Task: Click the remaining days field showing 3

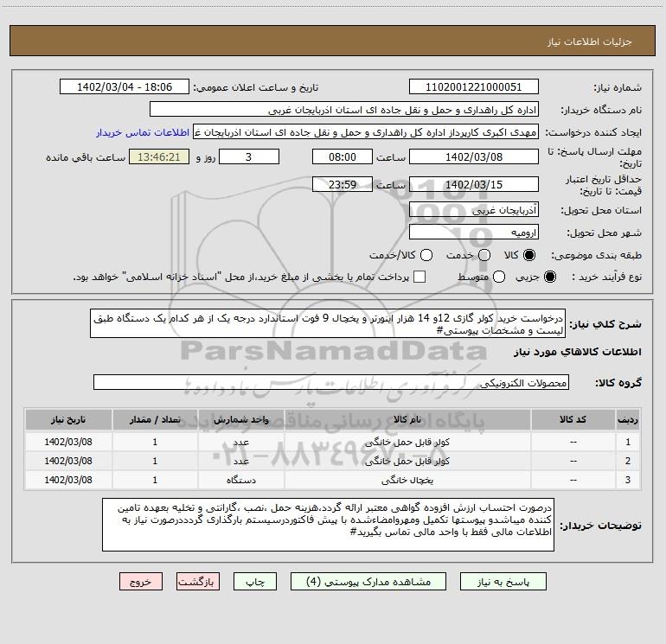Action: click(249, 156)
